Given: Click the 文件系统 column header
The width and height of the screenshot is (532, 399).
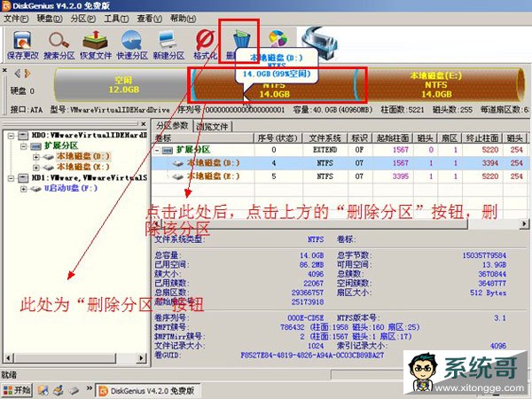Looking at the screenshot, I should tap(325, 138).
